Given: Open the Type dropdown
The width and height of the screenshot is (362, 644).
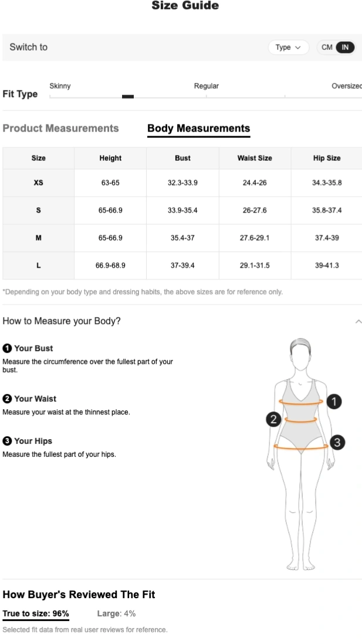Looking at the screenshot, I should click(288, 48).
